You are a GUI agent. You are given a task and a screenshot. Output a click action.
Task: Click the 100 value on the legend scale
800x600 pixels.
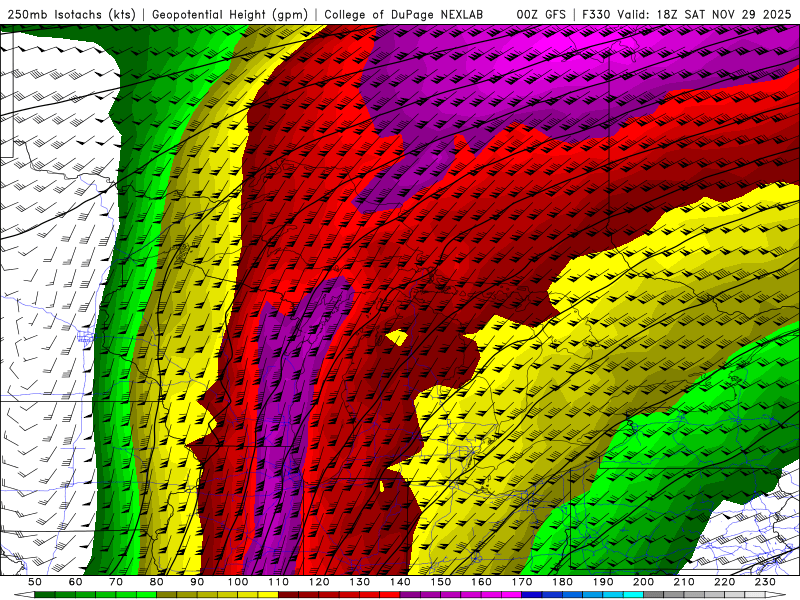pyautogui.click(x=238, y=582)
